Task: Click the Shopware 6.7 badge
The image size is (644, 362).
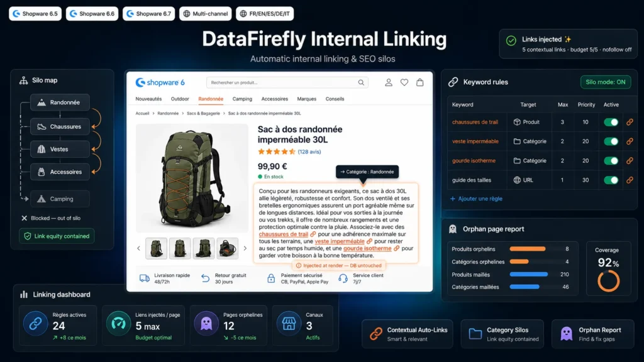Action: [x=148, y=14]
